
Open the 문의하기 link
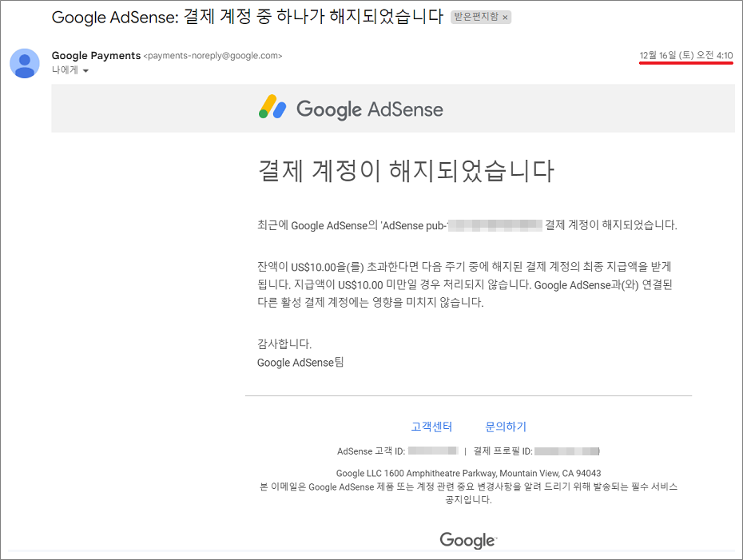coord(506,427)
